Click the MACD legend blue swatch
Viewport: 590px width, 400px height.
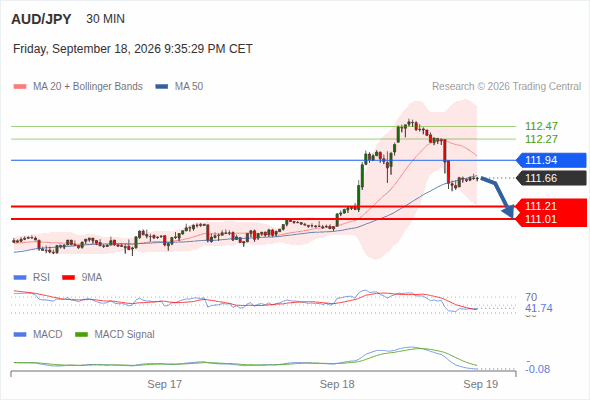click(x=20, y=335)
